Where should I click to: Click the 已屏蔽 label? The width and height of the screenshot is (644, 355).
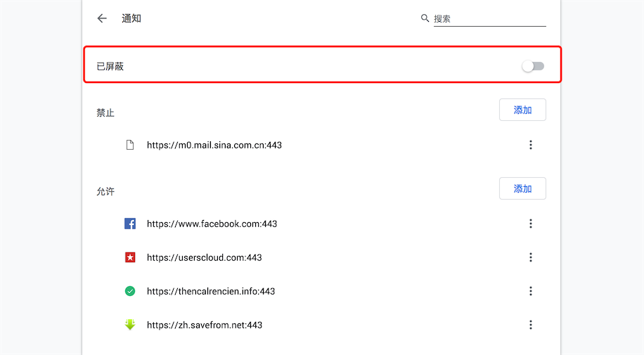[110, 67]
